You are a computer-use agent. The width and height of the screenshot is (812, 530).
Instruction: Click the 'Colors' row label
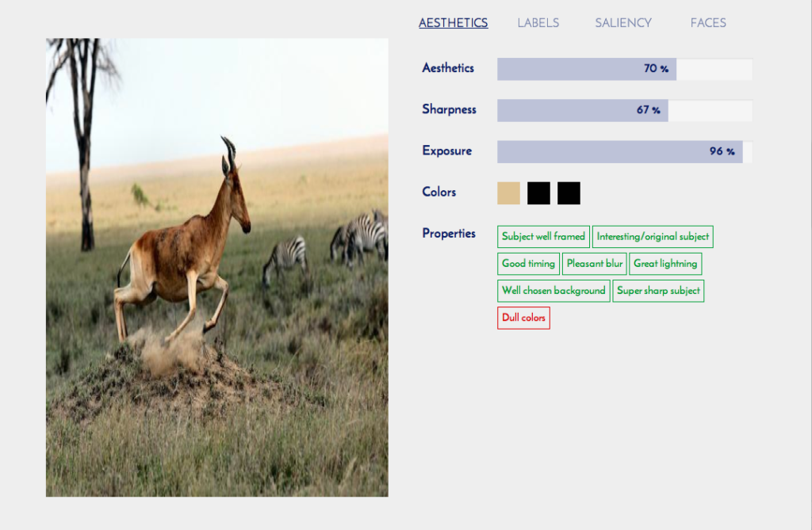click(x=439, y=192)
